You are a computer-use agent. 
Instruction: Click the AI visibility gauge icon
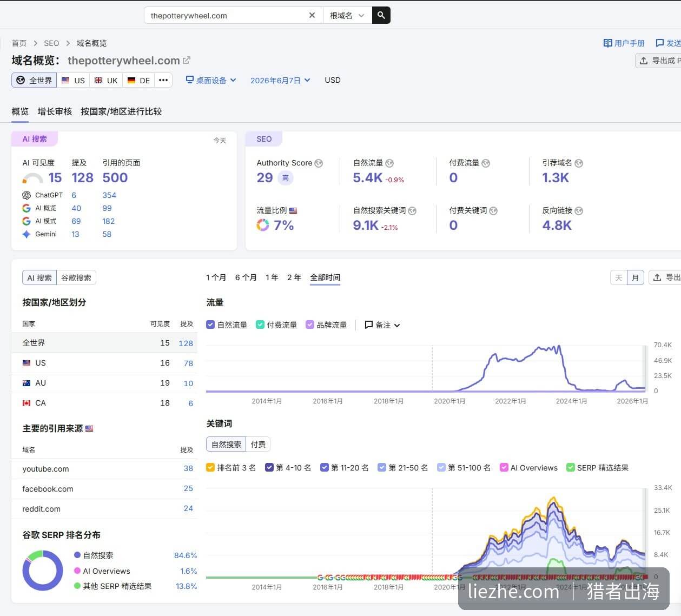[32, 178]
